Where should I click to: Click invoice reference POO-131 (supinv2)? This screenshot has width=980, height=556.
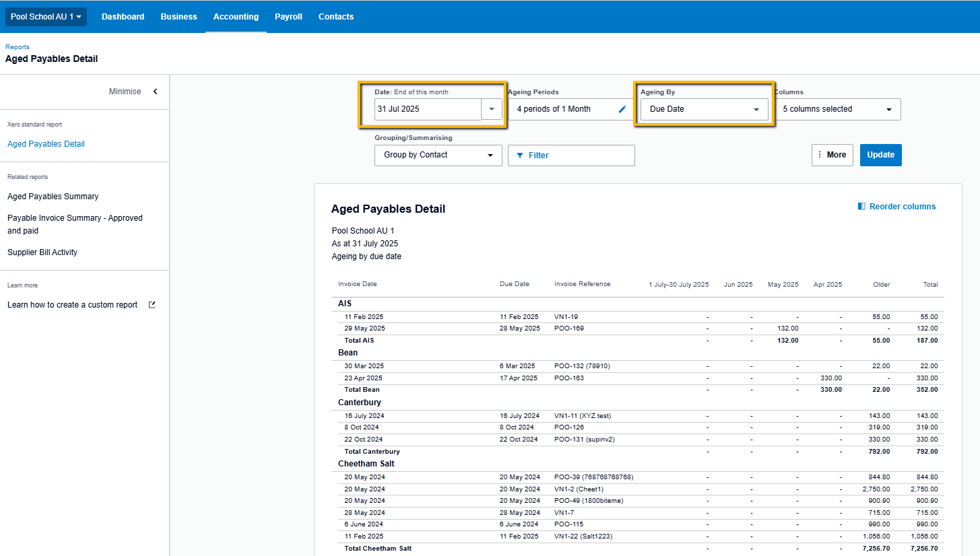tap(585, 440)
